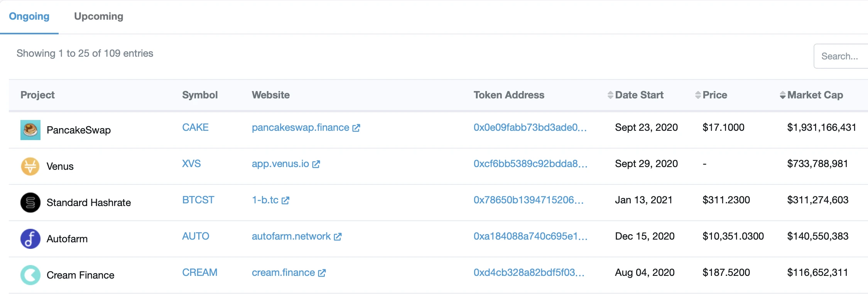Switch to the Upcoming tab
The image size is (868, 294).
pos(99,16)
